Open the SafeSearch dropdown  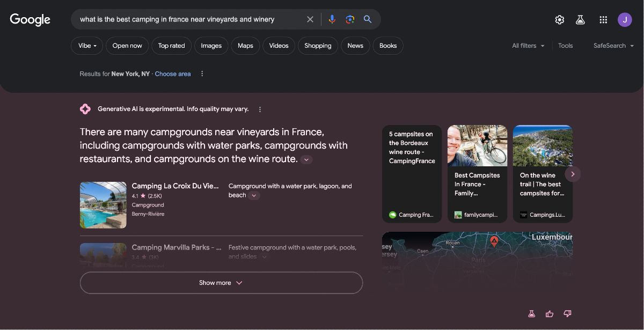pyautogui.click(x=613, y=46)
